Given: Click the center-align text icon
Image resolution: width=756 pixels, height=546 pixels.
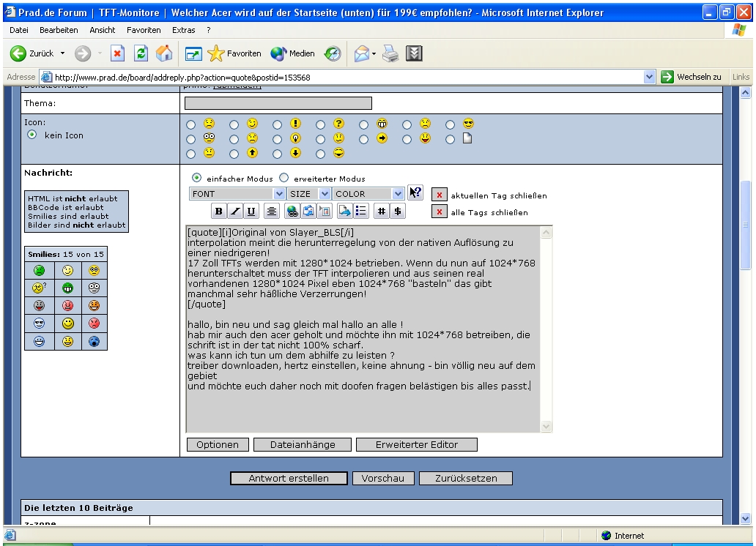Looking at the screenshot, I should click(x=272, y=212).
